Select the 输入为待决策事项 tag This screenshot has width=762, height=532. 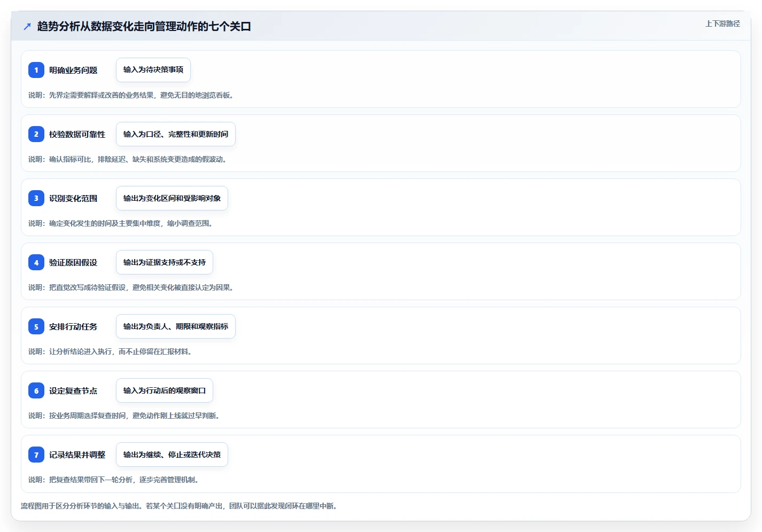[153, 70]
